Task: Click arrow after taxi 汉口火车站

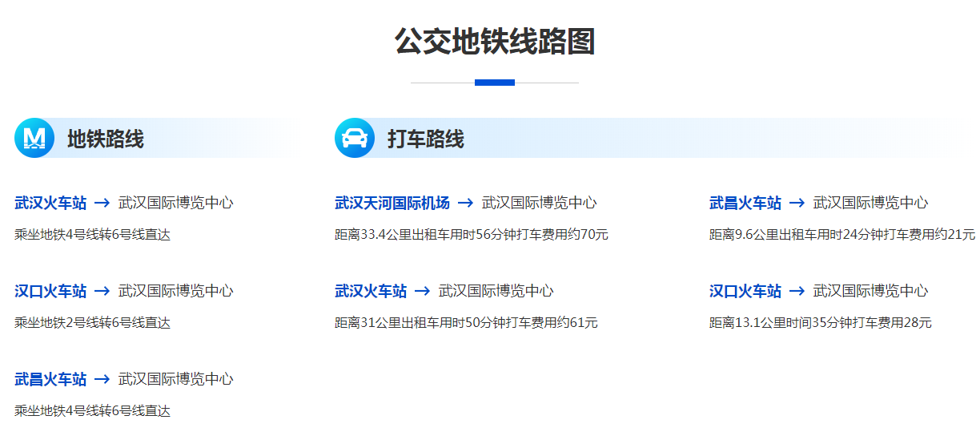Action: 797,292
